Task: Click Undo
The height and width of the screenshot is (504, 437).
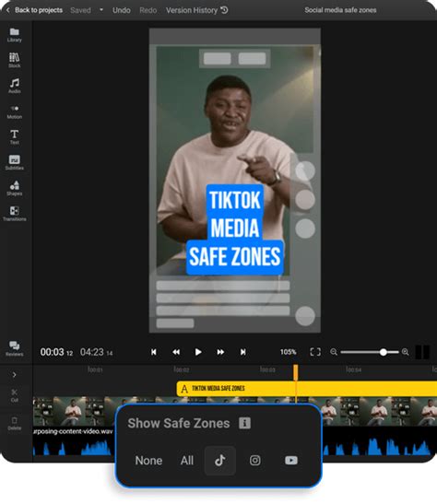Action: [121, 10]
